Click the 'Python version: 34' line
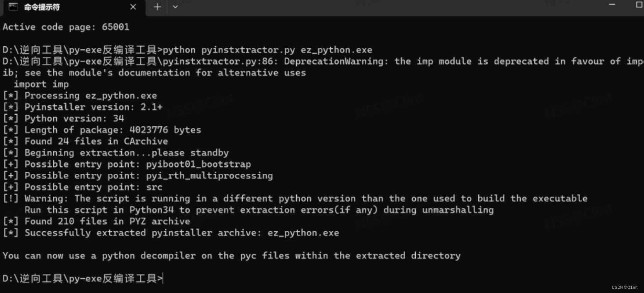 click(x=63, y=119)
